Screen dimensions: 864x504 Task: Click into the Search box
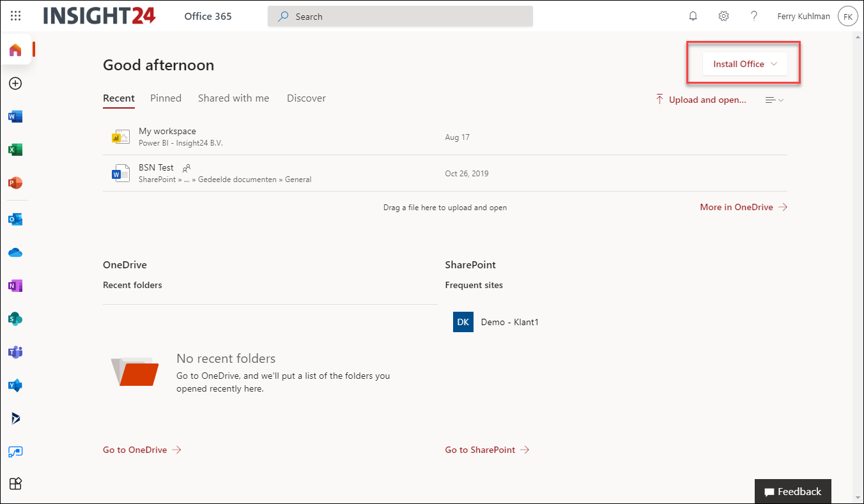(x=400, y=17)
